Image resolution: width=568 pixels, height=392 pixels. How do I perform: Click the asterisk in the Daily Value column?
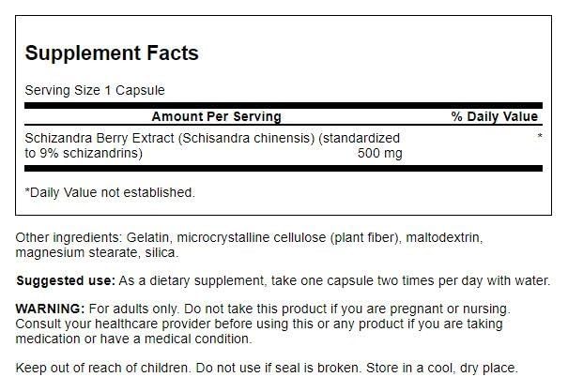tap(539, 138)
